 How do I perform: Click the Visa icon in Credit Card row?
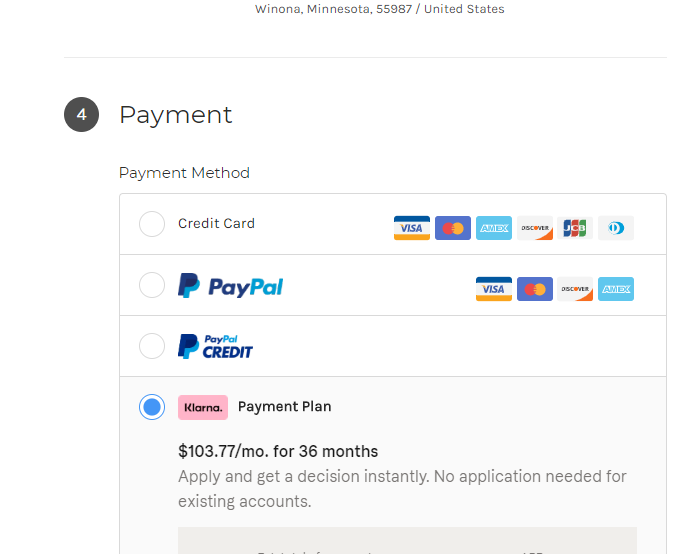click(411, 228)
